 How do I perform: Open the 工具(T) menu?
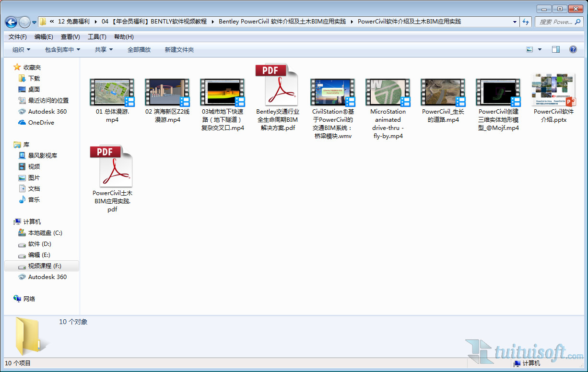[97, 37]
